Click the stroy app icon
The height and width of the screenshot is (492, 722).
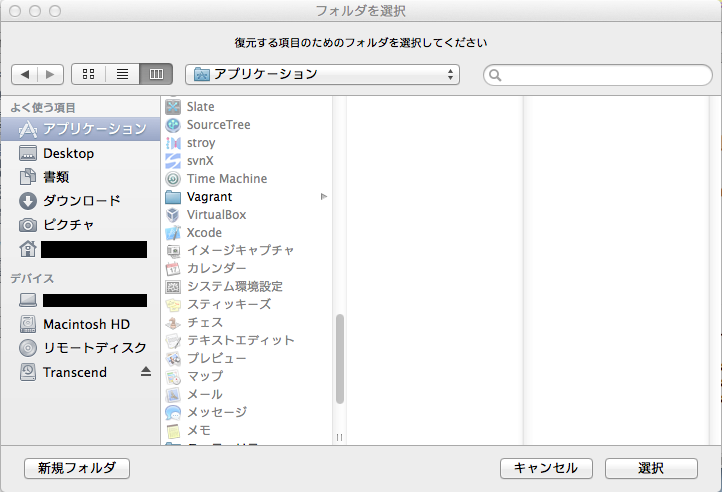[x=173, y=143]
